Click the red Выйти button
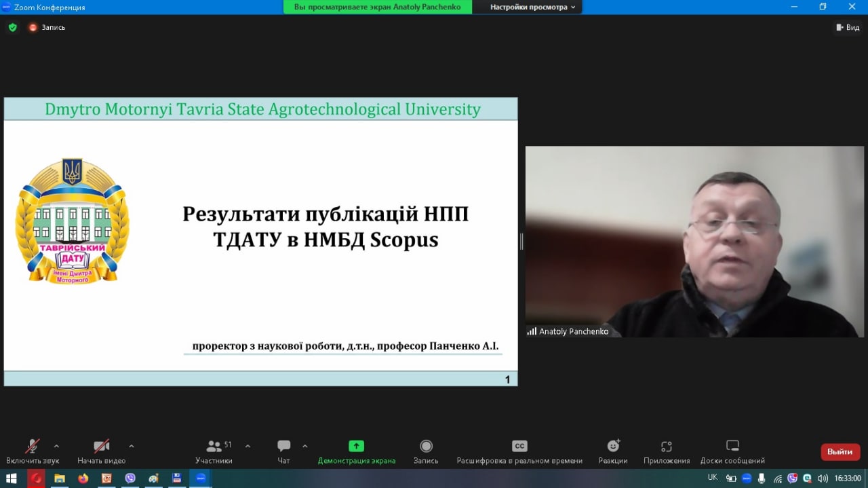This screenshot has width=868, height=488. click(x=840, y=452)
